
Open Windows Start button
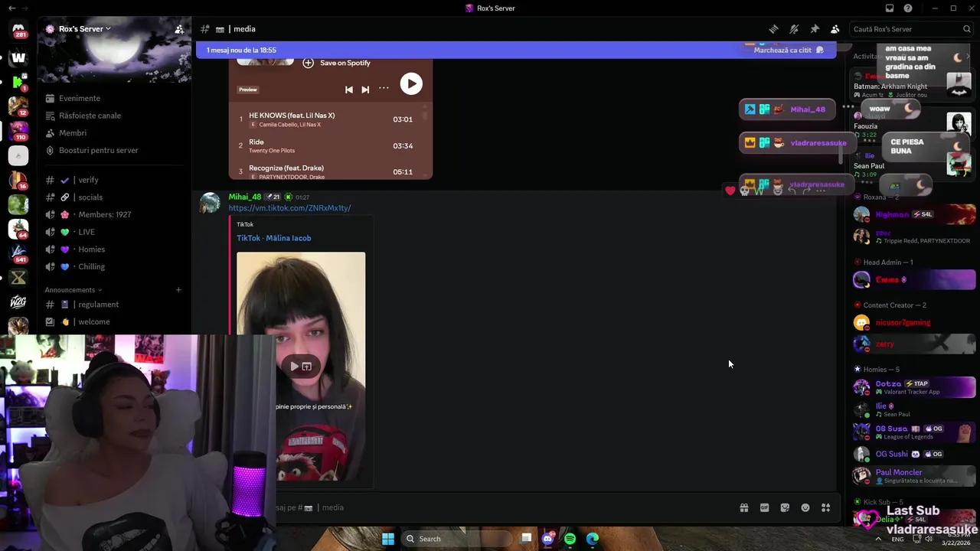pos(388,539)
